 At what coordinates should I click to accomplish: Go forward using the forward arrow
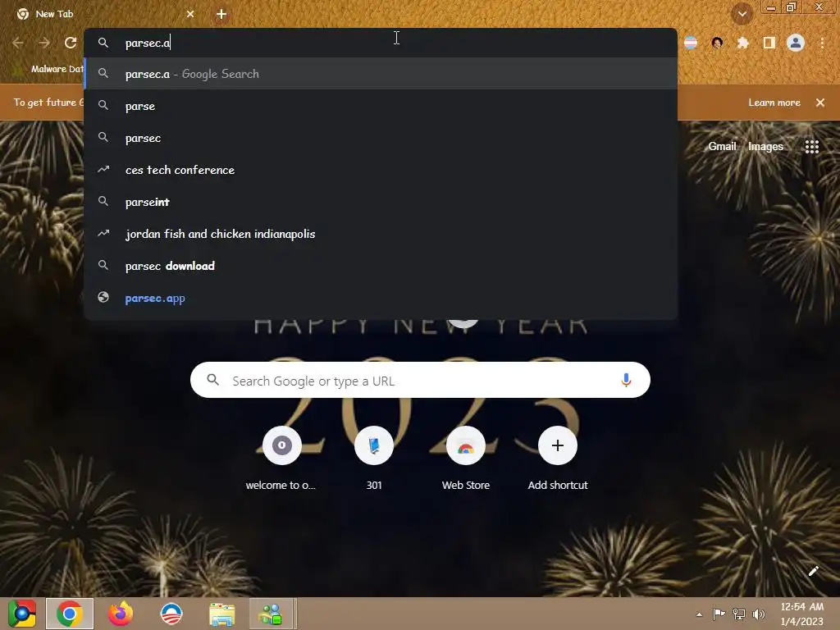(44, 43)
